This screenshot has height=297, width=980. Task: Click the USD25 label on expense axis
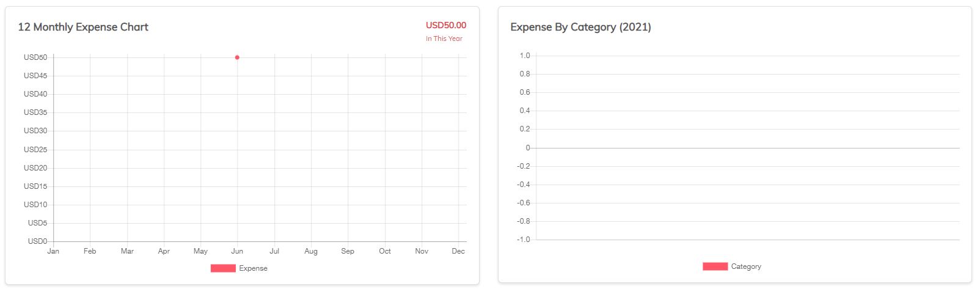point(35,150)
